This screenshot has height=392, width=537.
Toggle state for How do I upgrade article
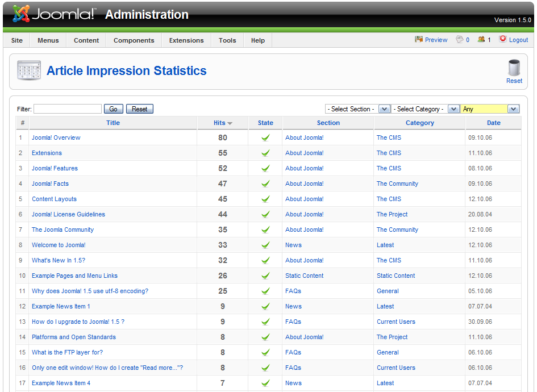tap(265, 322)
